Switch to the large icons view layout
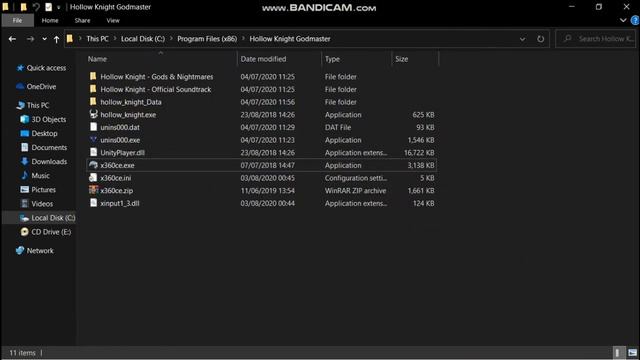640x360 pixels. [632, 353]
